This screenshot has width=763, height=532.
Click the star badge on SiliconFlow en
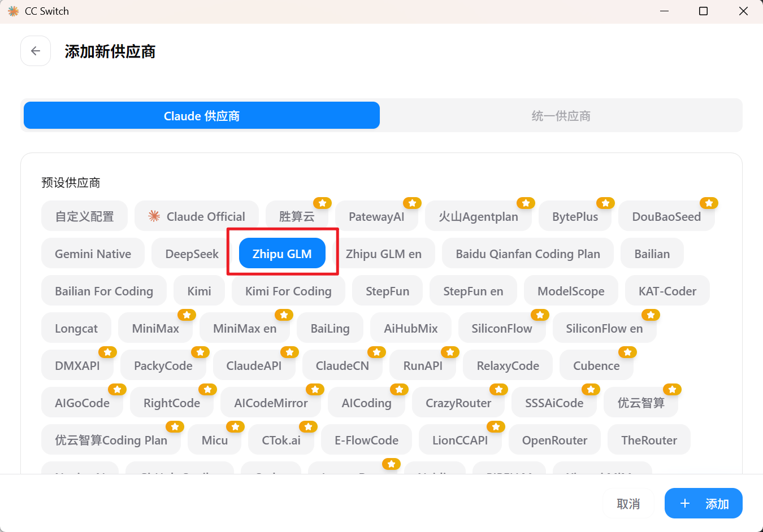(x=651, y=315)
